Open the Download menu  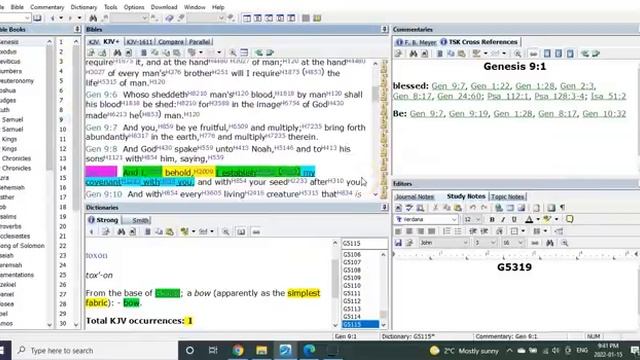coord(164,7)
